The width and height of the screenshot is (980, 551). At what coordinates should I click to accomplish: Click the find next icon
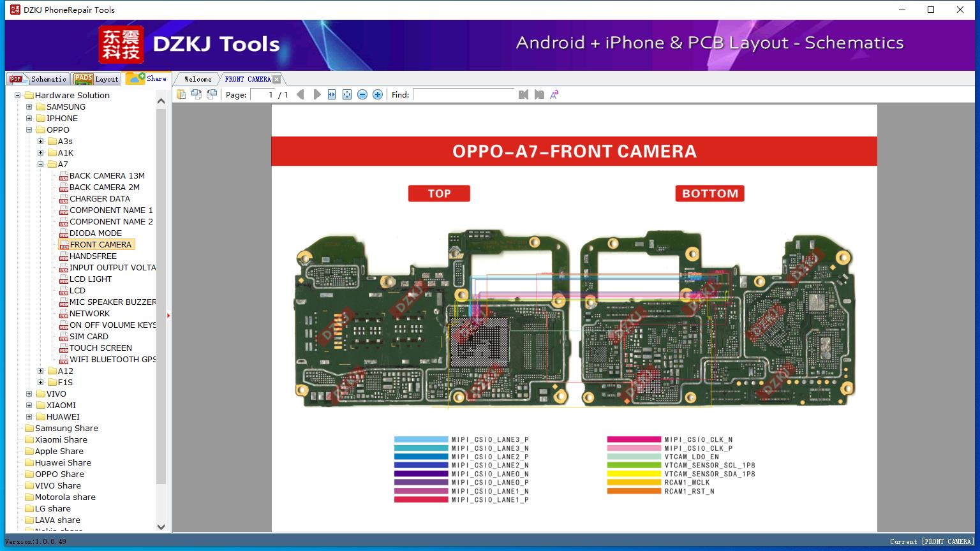coord(539,94)
